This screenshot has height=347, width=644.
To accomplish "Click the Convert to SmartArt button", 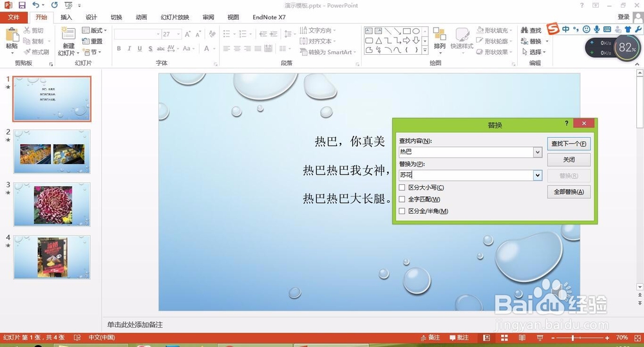I will tap(328, 52).
